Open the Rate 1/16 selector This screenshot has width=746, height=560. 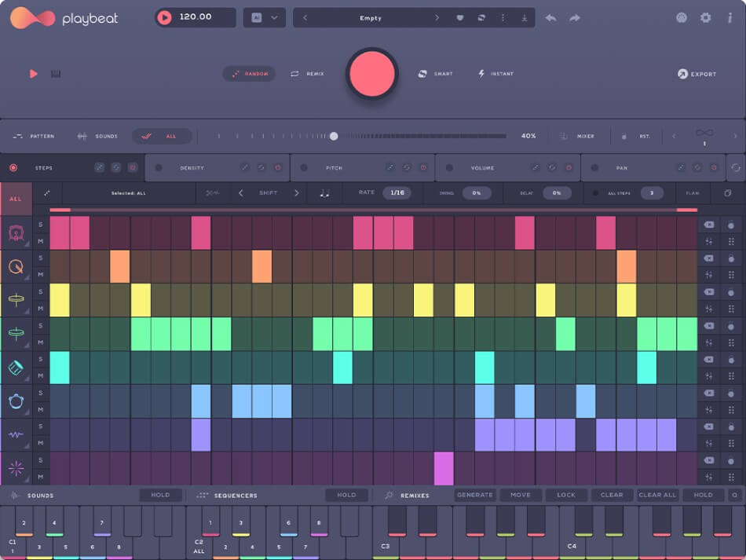tap(397, 192)
